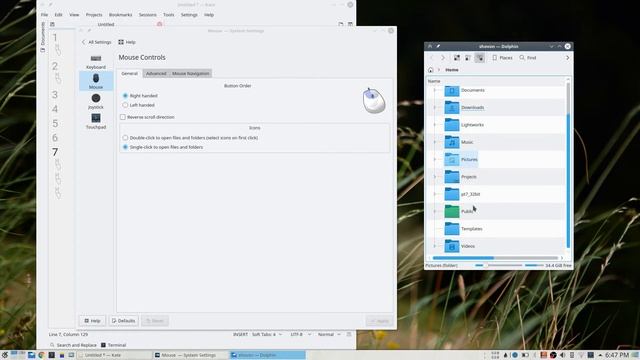The image size is (640, 360).
Task: Open the Documents side panel in Kate
Action: click(x=43, y=37)
